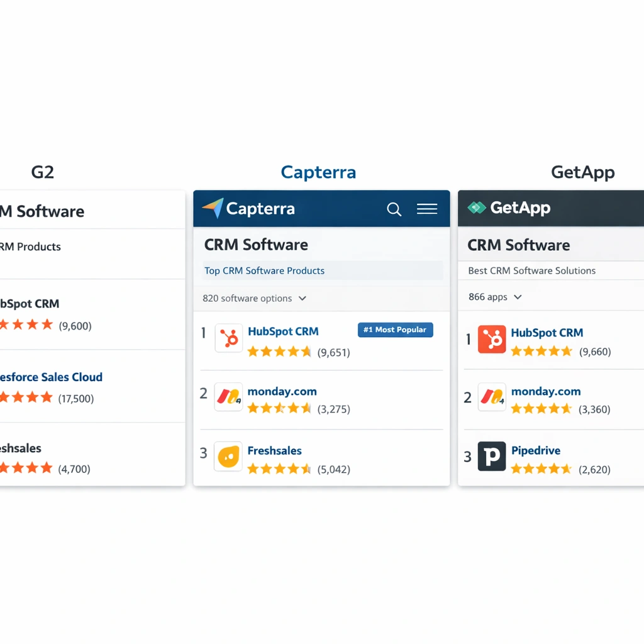The width and height of the screenshot is (644, 644).
Task: Click the #1 Most Popular badge
Action: 395,330
